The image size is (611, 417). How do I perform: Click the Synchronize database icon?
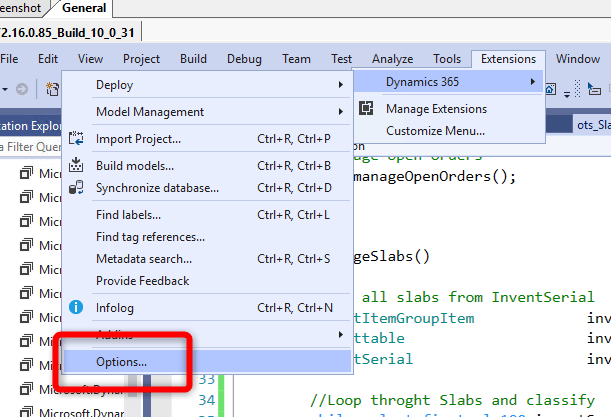pyautogui.click(x=76, y=187)
